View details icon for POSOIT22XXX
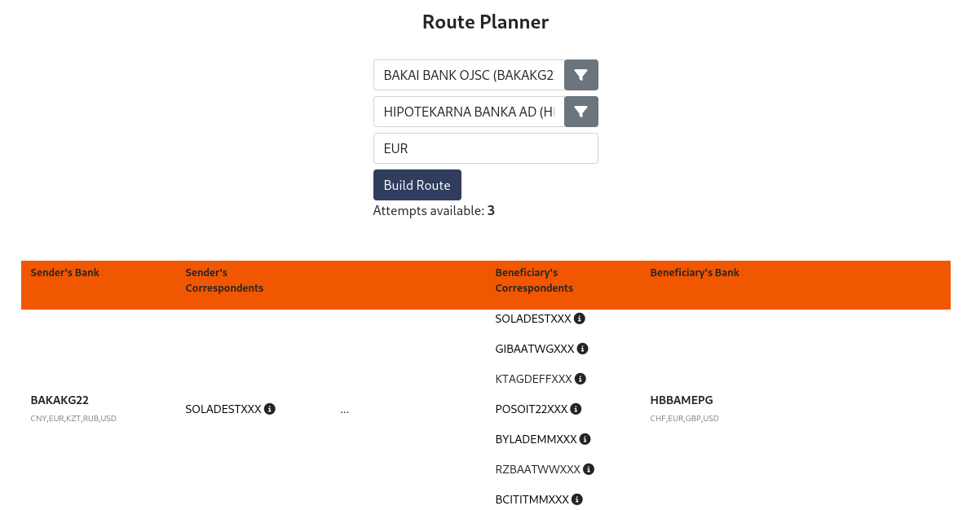The width and height of the screenshot is (980, 510). coord(576,409)
